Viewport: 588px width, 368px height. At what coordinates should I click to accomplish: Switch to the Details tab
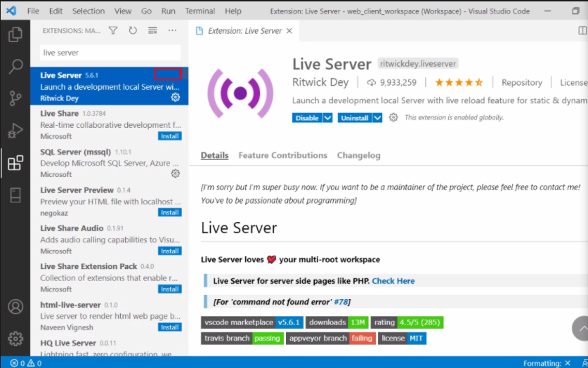214,155
